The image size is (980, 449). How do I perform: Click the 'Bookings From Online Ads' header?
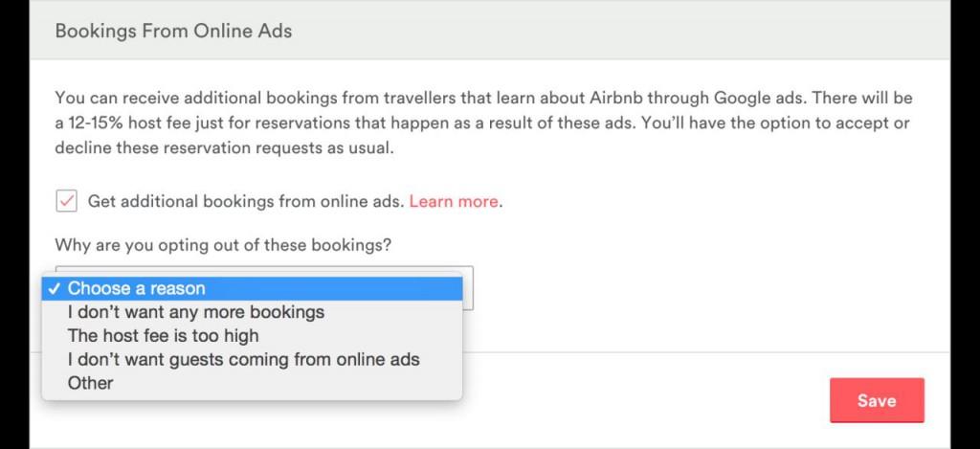tap(173, 32)
